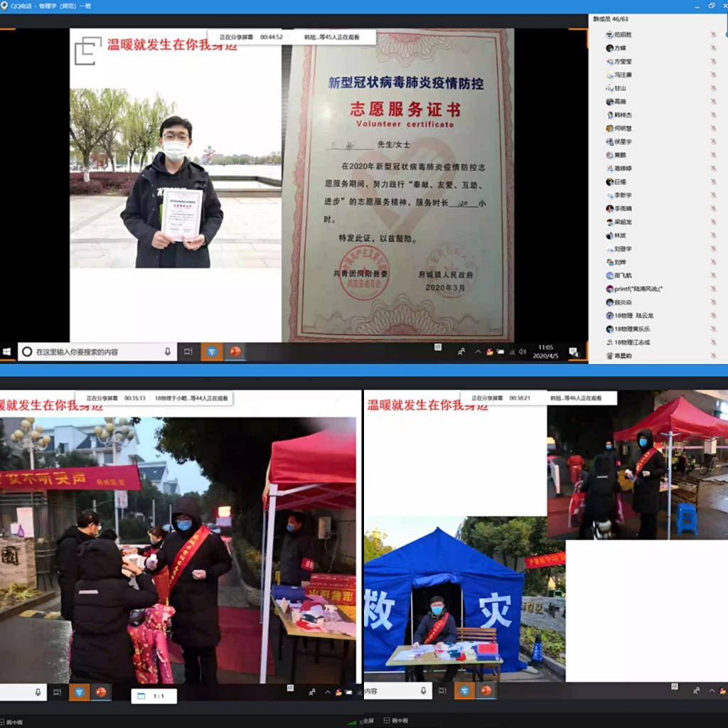Open the People icon in the top screenshot tray
728x728 pixels.
pyautogui.click(x=461, y=352)
